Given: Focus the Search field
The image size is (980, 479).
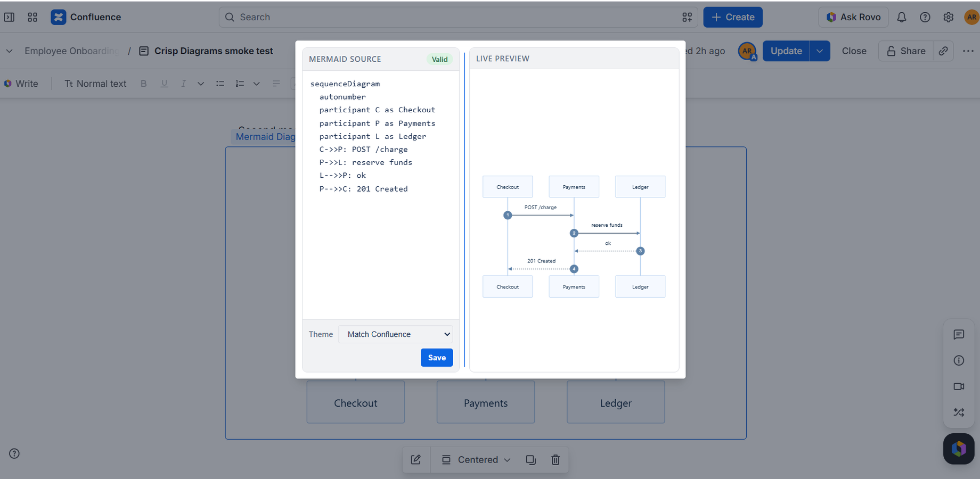Looking at the screenshot, I should tap(458, 17).
